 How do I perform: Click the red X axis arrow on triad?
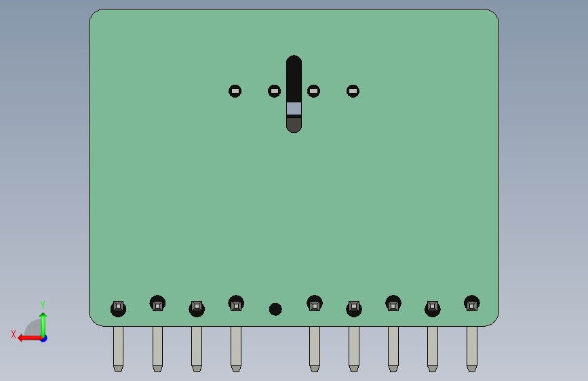tap(29, 338)
